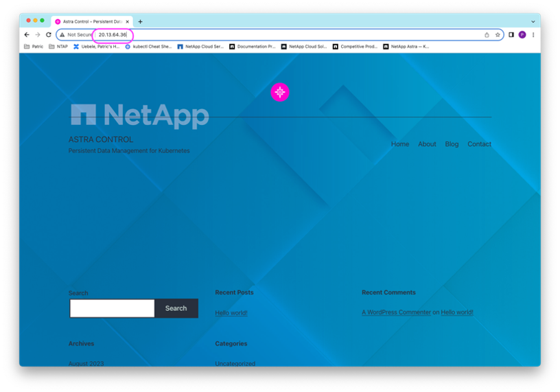
Task: Open the NetApp Cloud Sol... bookmark
Action: pos(304,47)
